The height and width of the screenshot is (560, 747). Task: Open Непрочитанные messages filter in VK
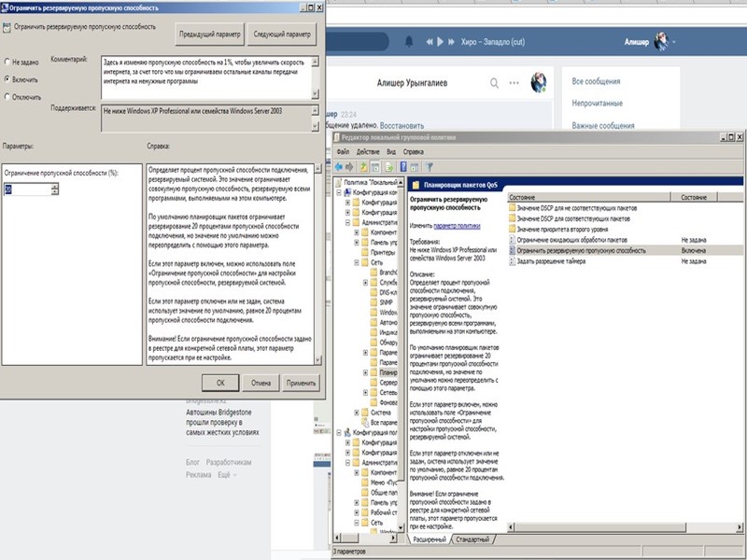click(597, 104)
